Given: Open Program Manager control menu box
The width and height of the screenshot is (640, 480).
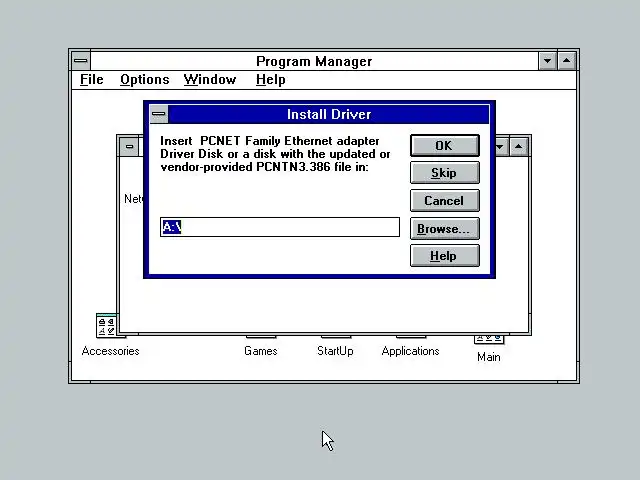Looking at the screenshot, I should 81,61.
